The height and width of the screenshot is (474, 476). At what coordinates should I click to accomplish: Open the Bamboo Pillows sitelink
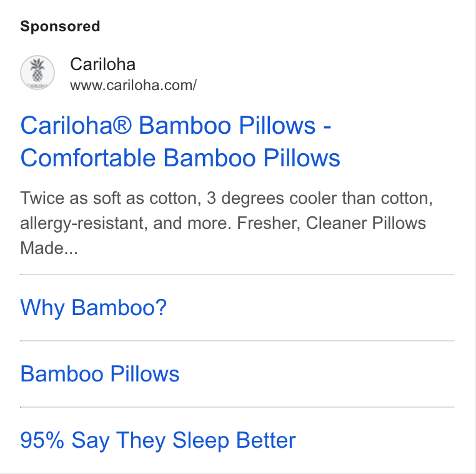click(x=100, y=374)
